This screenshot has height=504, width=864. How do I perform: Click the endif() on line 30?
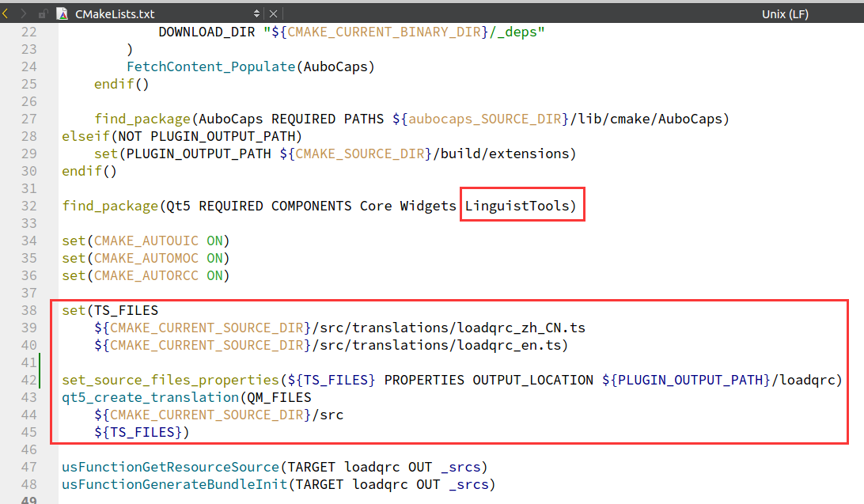(x=89, y=172)
